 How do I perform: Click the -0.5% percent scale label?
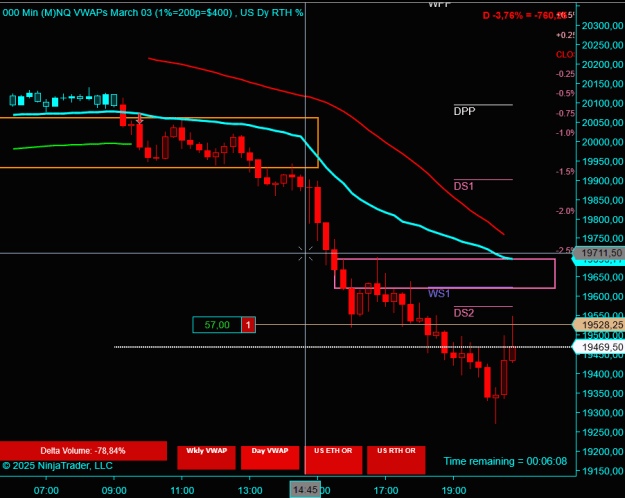565,93
